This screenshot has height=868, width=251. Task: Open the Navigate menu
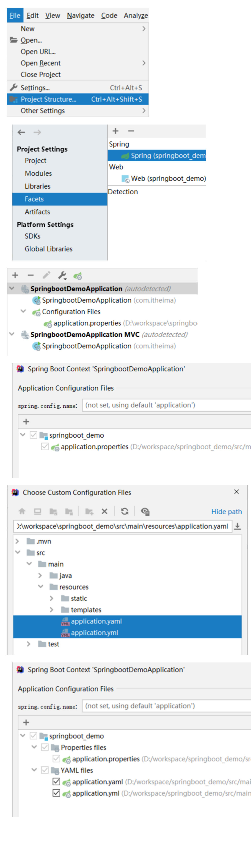tap(81, 16)
